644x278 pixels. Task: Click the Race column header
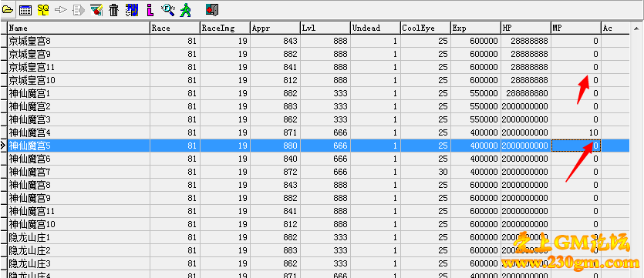[175, 28]
